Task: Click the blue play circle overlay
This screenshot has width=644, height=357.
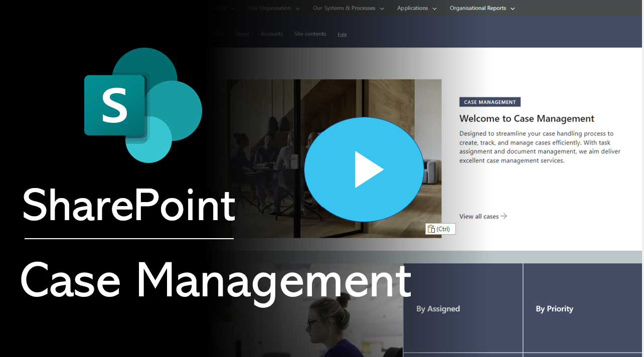Action: tap(364, 169)
